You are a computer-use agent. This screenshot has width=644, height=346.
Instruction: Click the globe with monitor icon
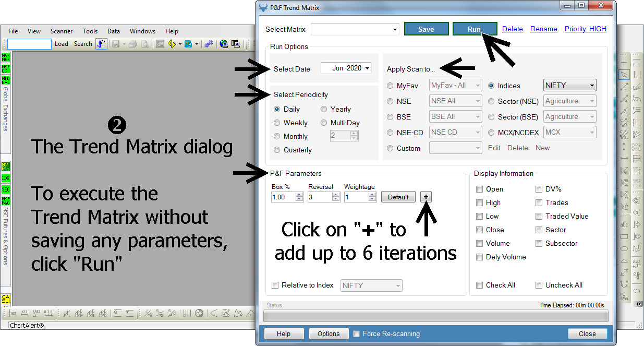click(x=224, y=44)
